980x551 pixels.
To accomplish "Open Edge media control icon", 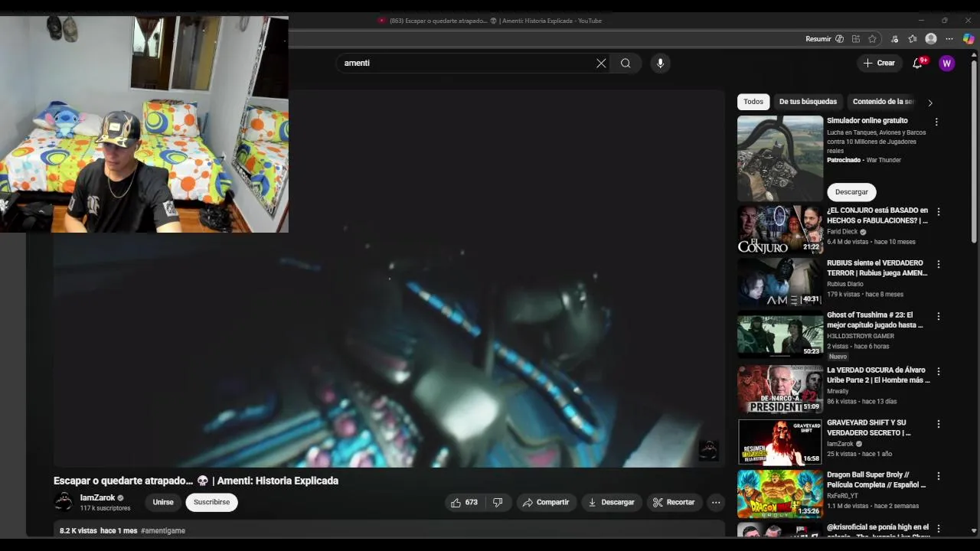I will (x=894, y=39).
